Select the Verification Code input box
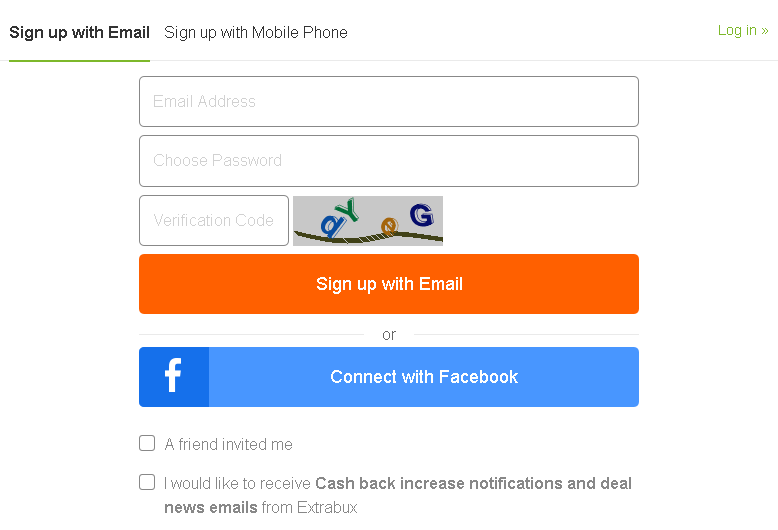This screenshot has height=530, width=778. click(x=213, y=220)
